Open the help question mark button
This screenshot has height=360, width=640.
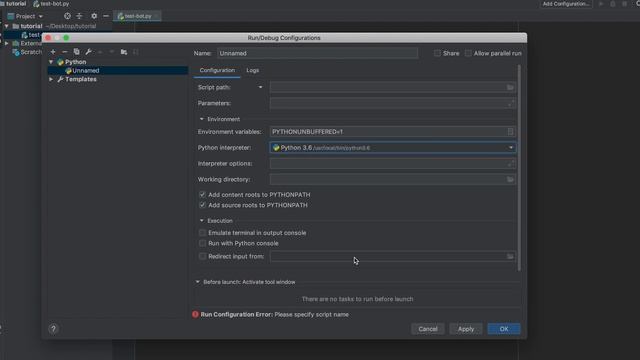[53, 329]
